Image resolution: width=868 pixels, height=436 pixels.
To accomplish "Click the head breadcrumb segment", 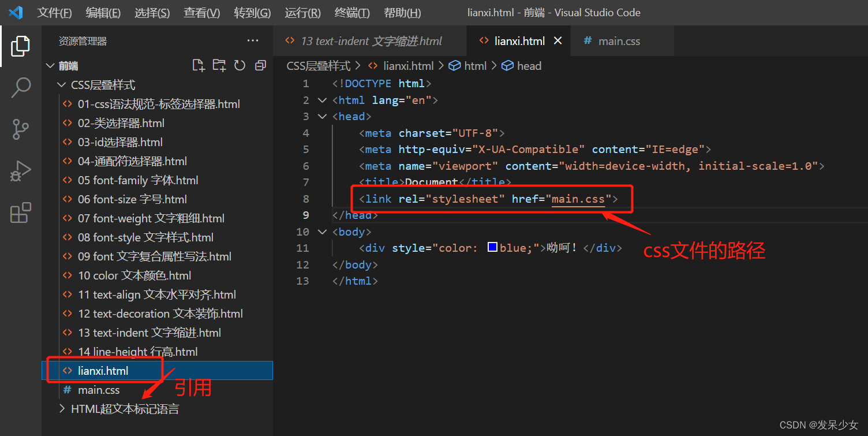I will (x=529, y=66).
